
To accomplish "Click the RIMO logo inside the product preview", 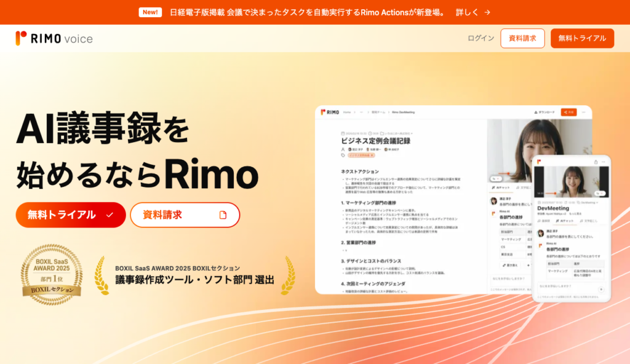I will pos(330,112).
